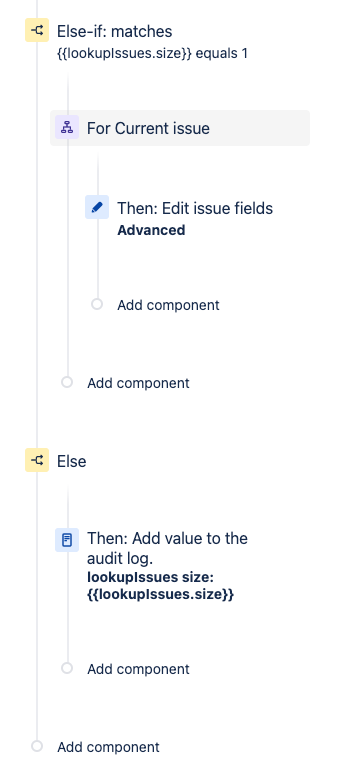This screenshot has width=363, height=761.
Task: Click the bottom-most Add component circle node
Action: pos(37,746)
